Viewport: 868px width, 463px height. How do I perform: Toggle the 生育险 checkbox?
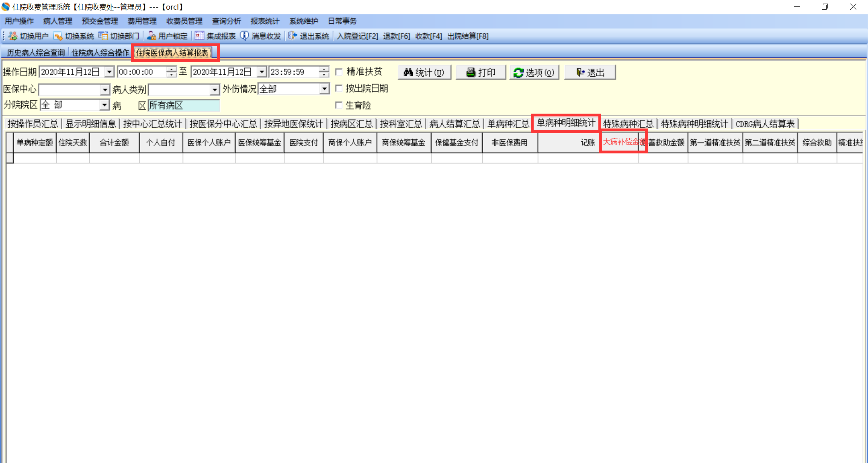(x=339, y=105)
